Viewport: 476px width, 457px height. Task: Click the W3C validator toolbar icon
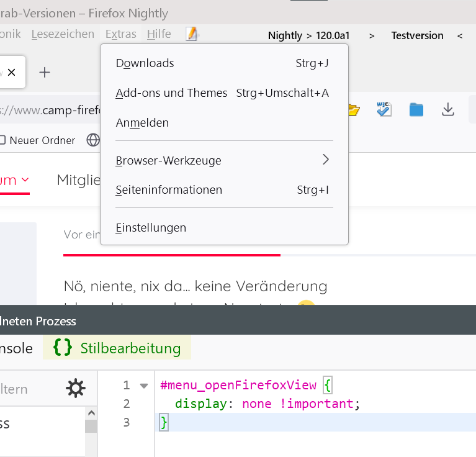[x=385, y=110]
